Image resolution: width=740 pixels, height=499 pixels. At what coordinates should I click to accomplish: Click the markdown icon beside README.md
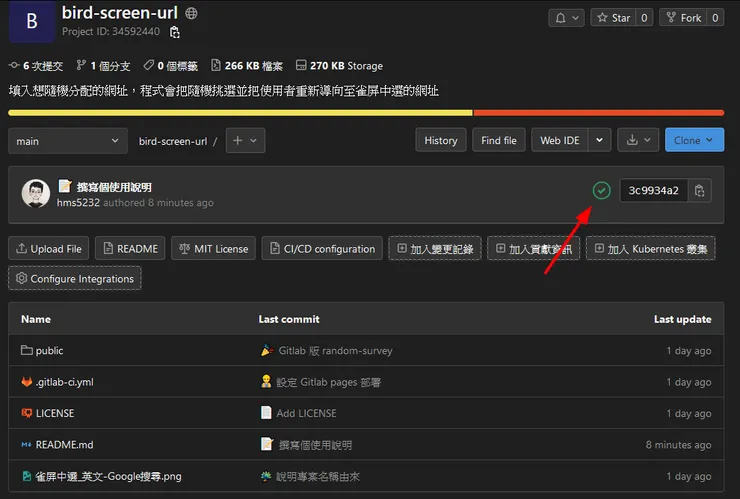click(26, 444)
